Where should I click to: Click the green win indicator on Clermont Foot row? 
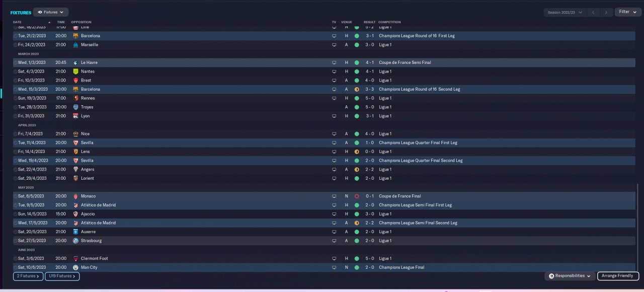click(357, 259)
